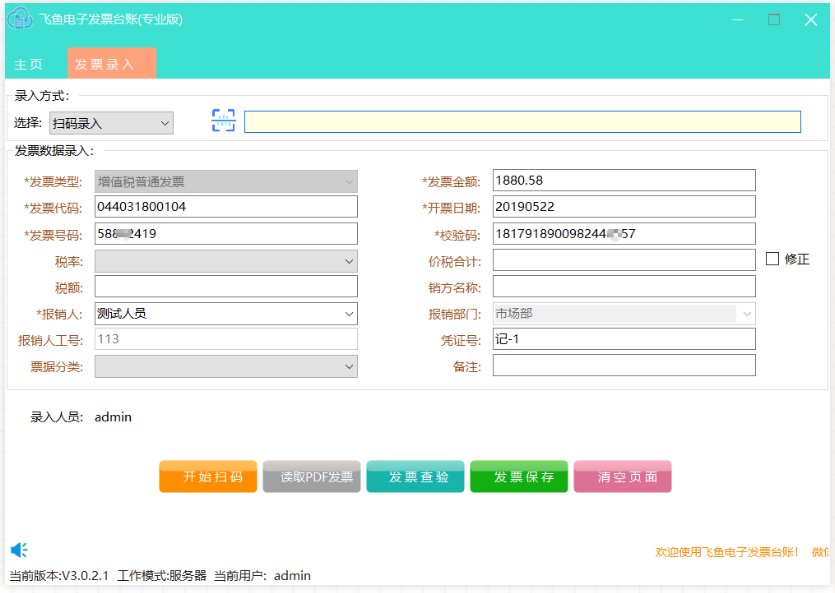Click into the 备注 remarks field
Viewport: 835px width, 593px height.
(623, 366)
